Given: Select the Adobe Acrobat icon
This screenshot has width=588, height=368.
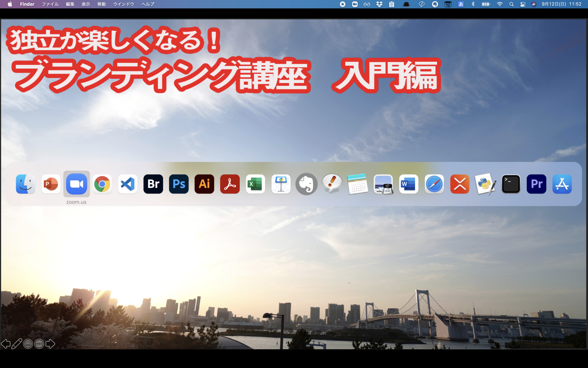Looking at the screenshot, I should (x=230, y=184).
